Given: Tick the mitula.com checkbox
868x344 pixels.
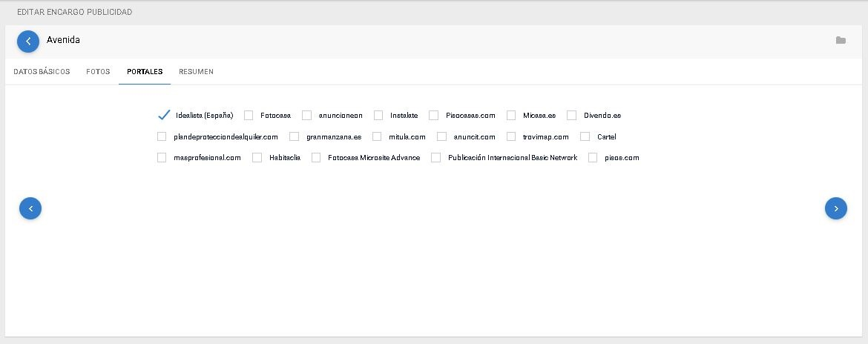Looking at the screenshot, I should click(x=377, y=136).
